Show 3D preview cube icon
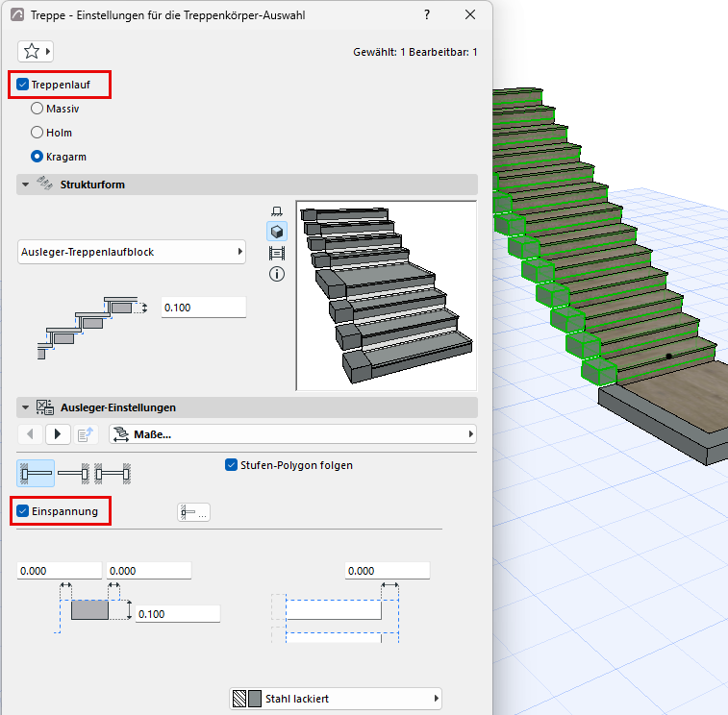This screenshot has height=715, width=728. (x=277, y=232)
